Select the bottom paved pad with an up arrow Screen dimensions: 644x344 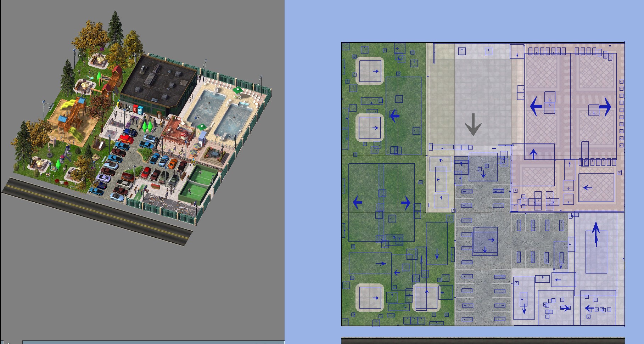pyautogui.click(x=426, y=298)
